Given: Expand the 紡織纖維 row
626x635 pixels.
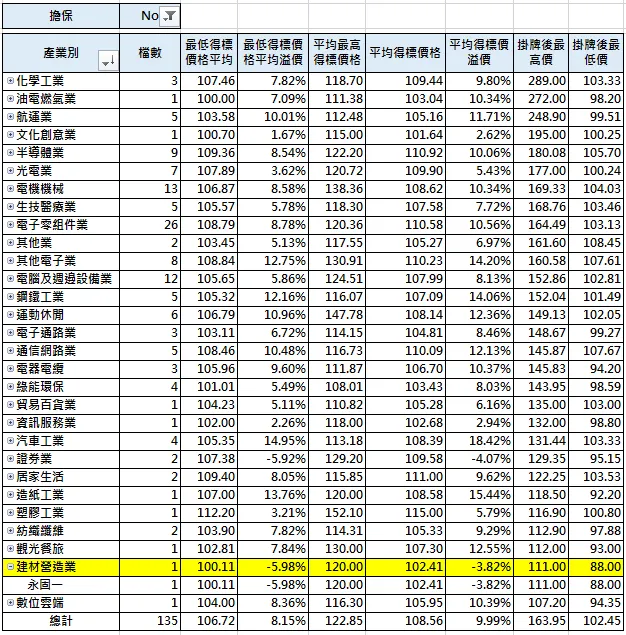Looking at the screenshot, I should click(11, 531).
